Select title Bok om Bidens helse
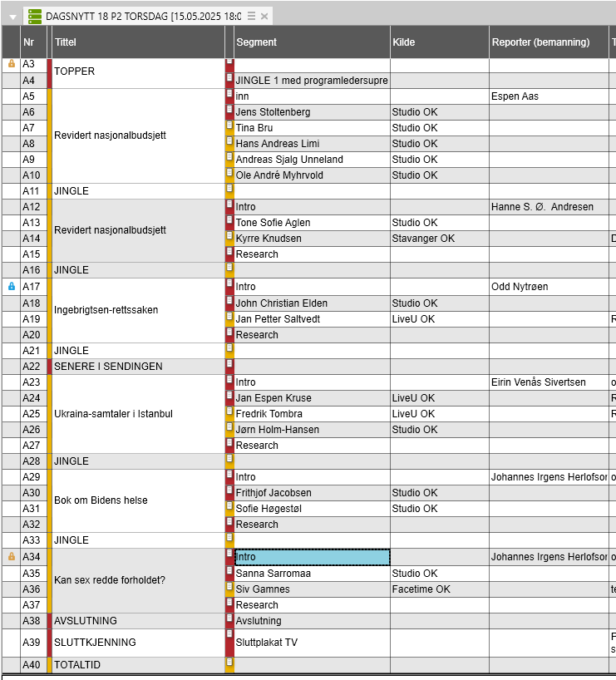 tap(138, 500)
